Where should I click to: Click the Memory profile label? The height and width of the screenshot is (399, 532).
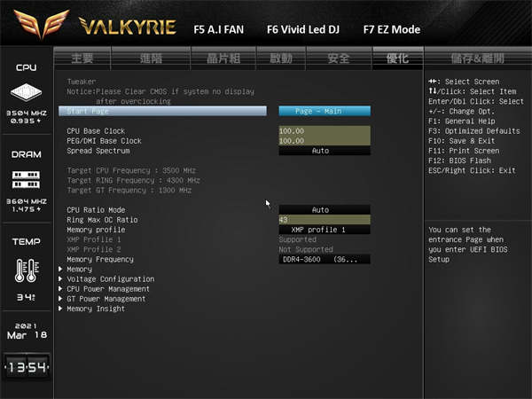coord(96,230)
